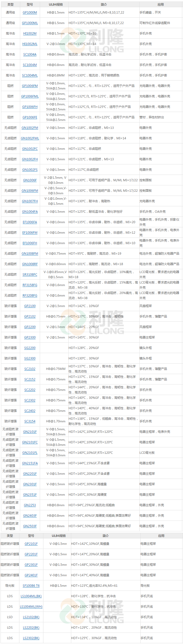Select the GN2101FC model link
Screen dimensions: 183x644
(x=30, y=442)
